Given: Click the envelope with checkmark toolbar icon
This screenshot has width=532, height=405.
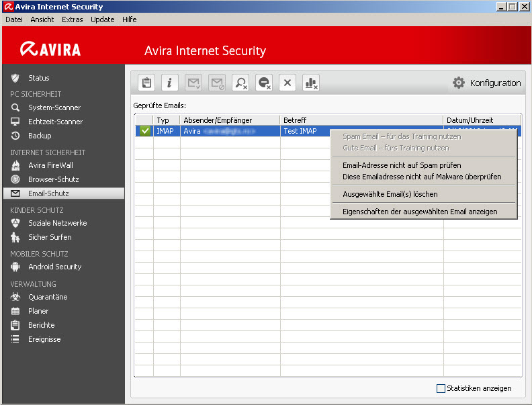Looking at the screenshot, I should (193, 83).
